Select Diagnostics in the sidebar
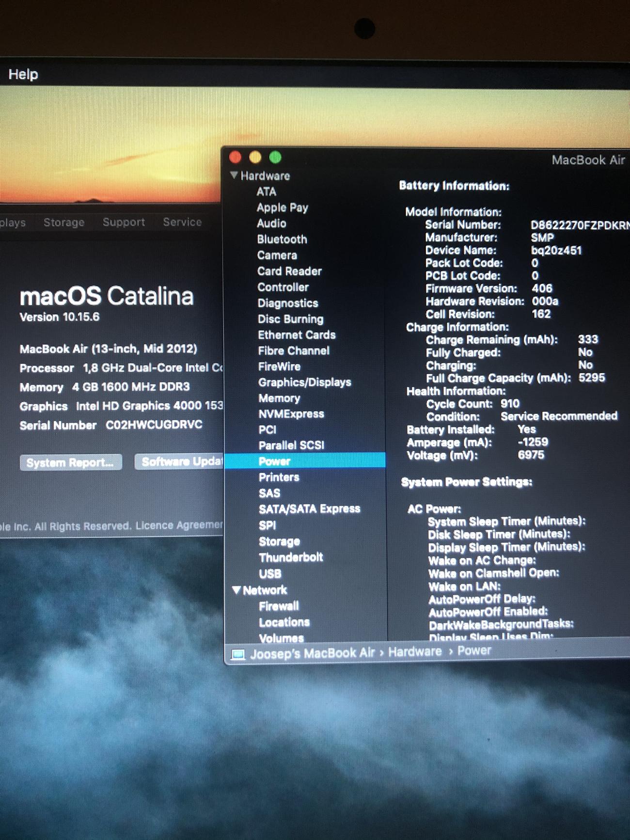Image resolution: width=630 pixels, height=840 pixels. point(288,303)
